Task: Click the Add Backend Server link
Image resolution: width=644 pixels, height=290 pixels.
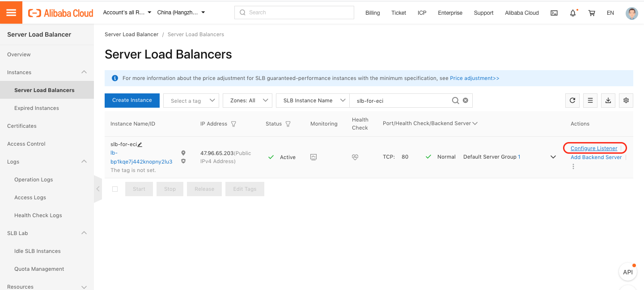Action: tap(596, 157)
